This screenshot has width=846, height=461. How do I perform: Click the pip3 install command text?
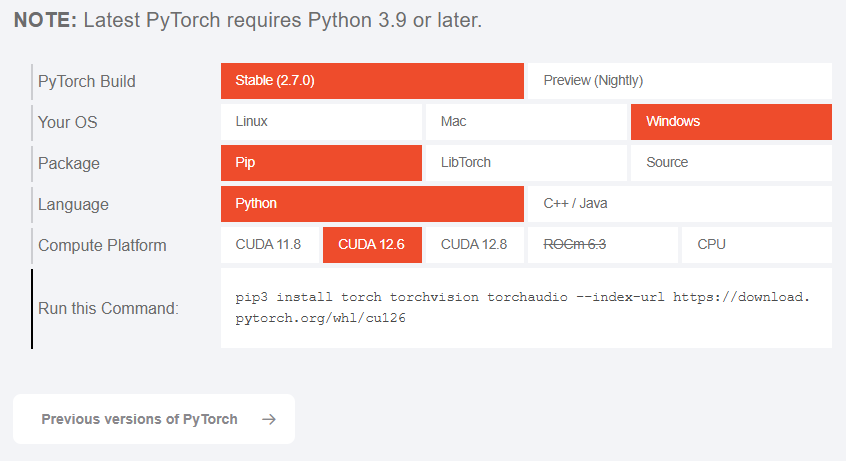[526, 308]
